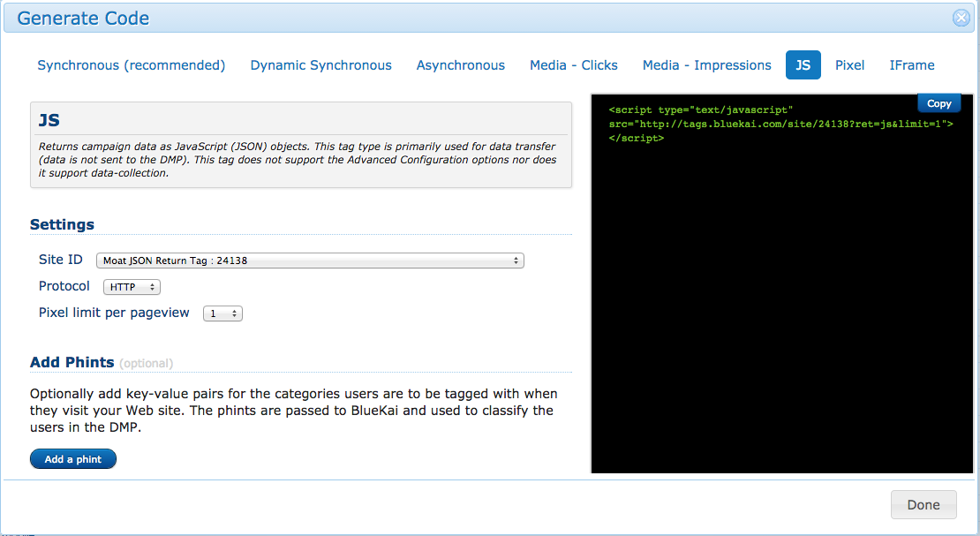Click the Settings section heading
This screenshot has width=980, height=536.
(x=62, y=224)
